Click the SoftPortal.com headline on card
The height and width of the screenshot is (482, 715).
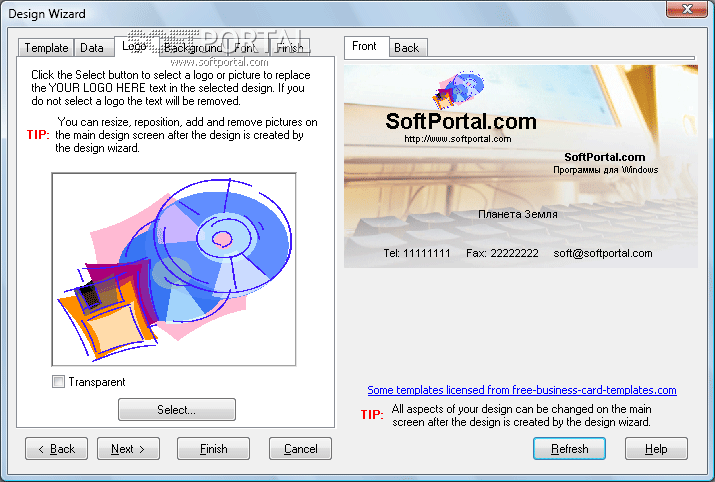click(461, 121)
